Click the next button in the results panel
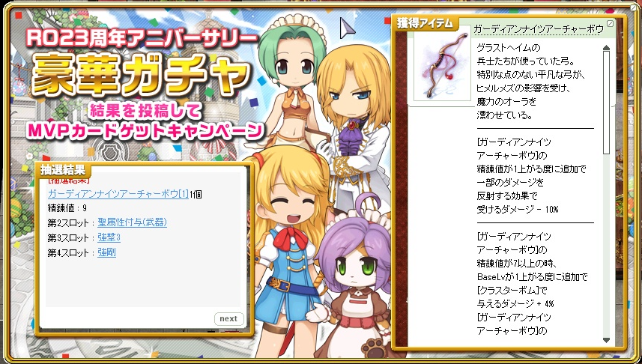This screenshot has width=642, height=364. pyautogui.click(x=229, y=318)
